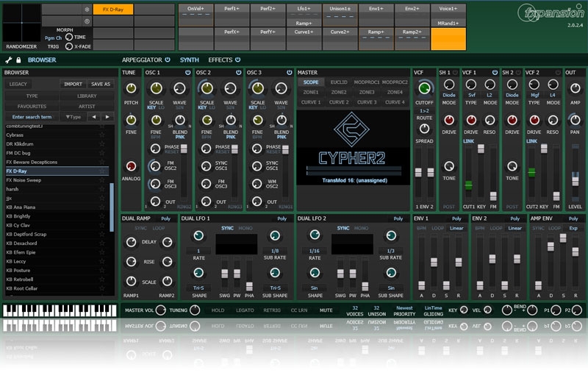Screen dimensions: 588x392
Task: Click the previous preset arrow button
Action: 94,117
